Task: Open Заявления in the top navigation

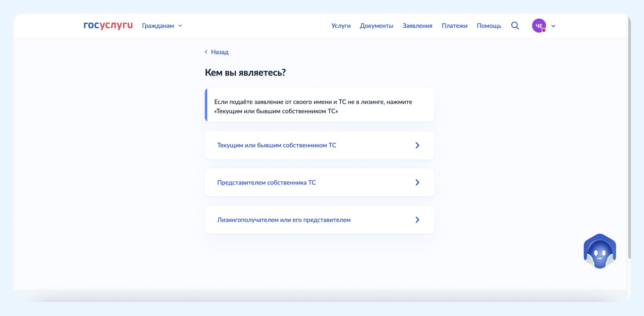Action: [417, 26]
